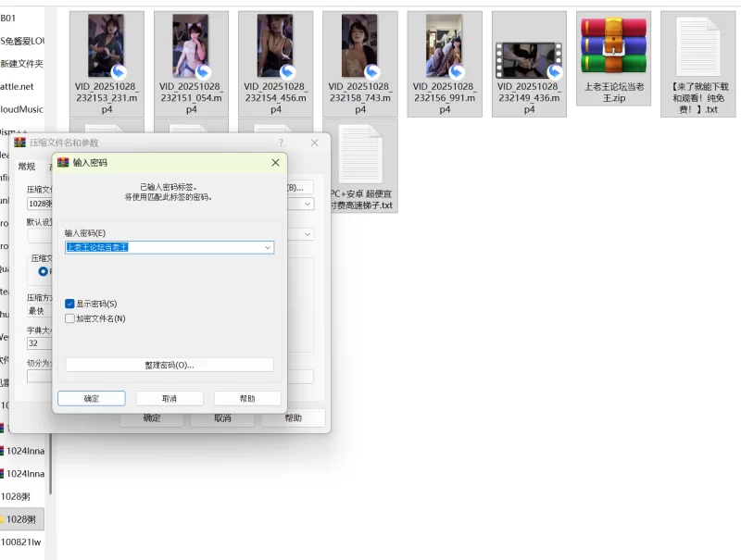Uncheck the 显示密码 checkbox
Screen dimensions: 741x560
(x=70, y=304)
